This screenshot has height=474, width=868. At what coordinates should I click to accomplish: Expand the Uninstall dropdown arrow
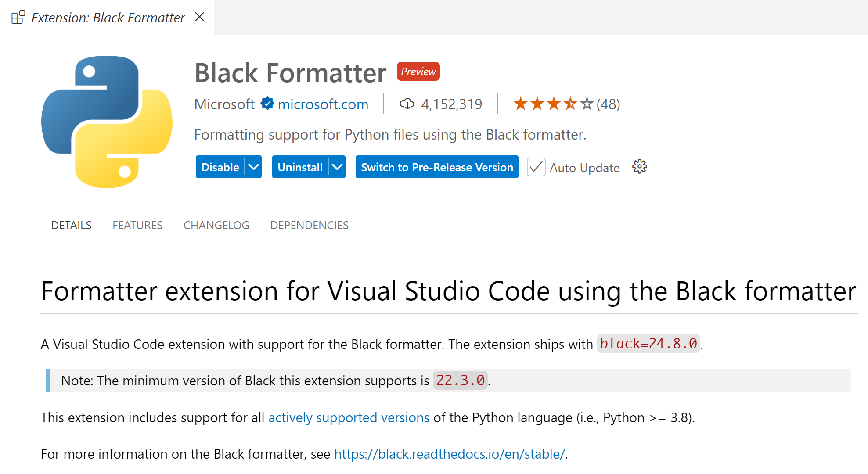tap(337, 167)
